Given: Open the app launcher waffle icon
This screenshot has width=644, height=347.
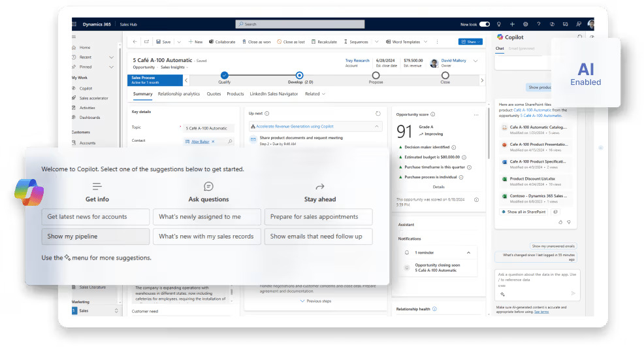Looking at the screenshot, I should 74,24.
